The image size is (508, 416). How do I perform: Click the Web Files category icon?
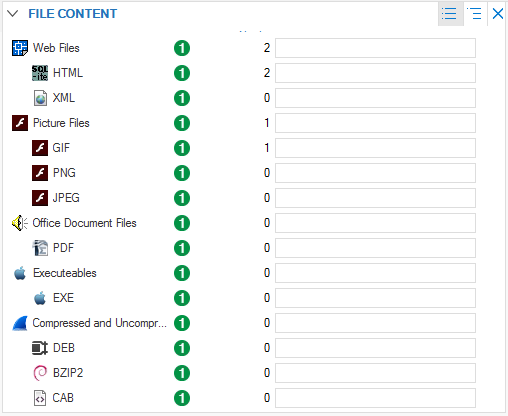pyautogui.click(x=20, y=48)
